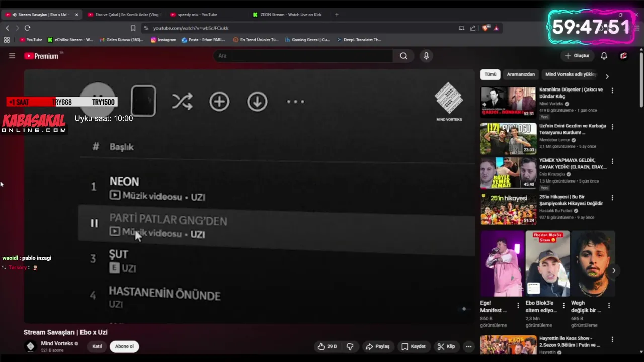Show next shorts with chevron arrow

pos(613,270)
